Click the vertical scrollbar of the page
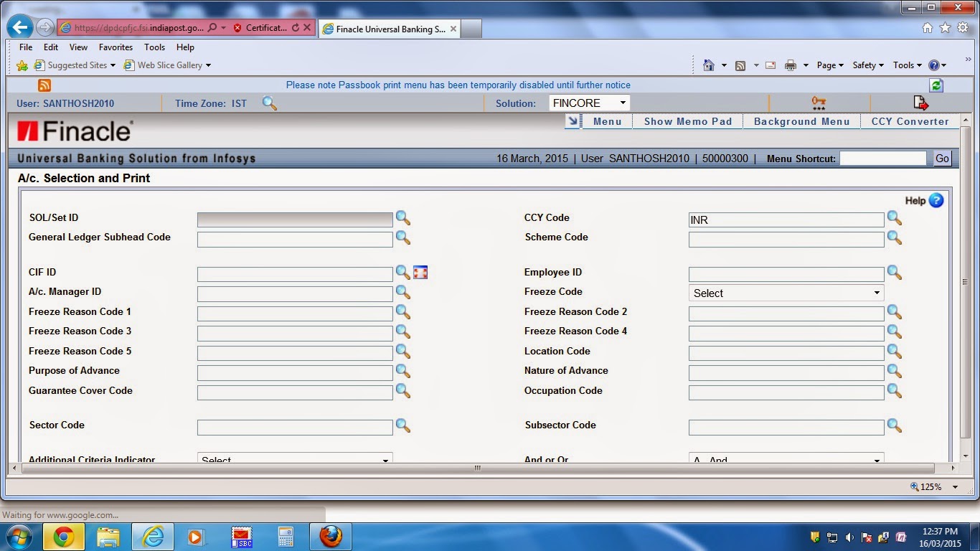Viewport: 980px width, 551px height. click(x=965, y=281)
